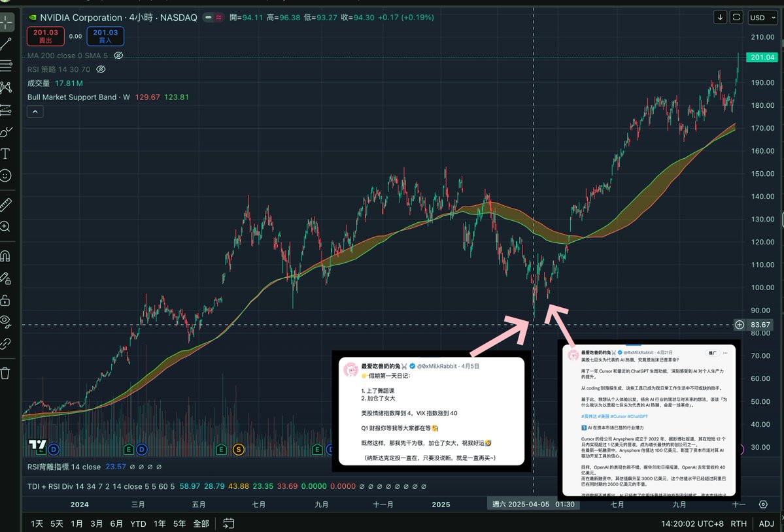Open the Fibonacci and horizontal lines tool
Viewport: 784px width, 532px height.
pyautogui.click(x=6, y=65)
